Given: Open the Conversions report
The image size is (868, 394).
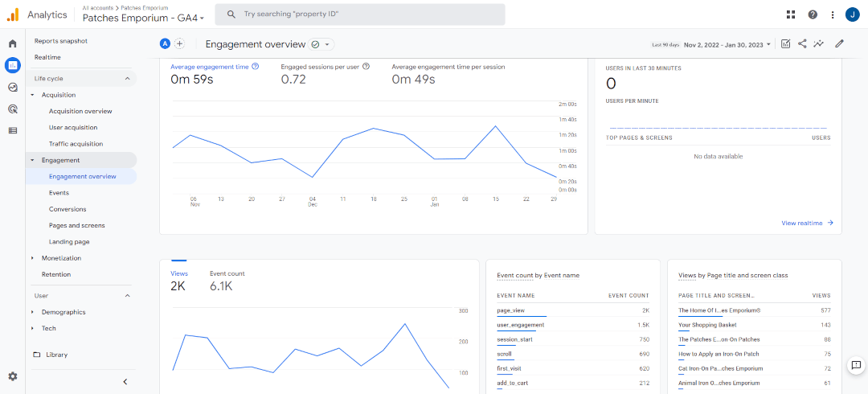Looking at the screenshot, I should click(68, 210).
